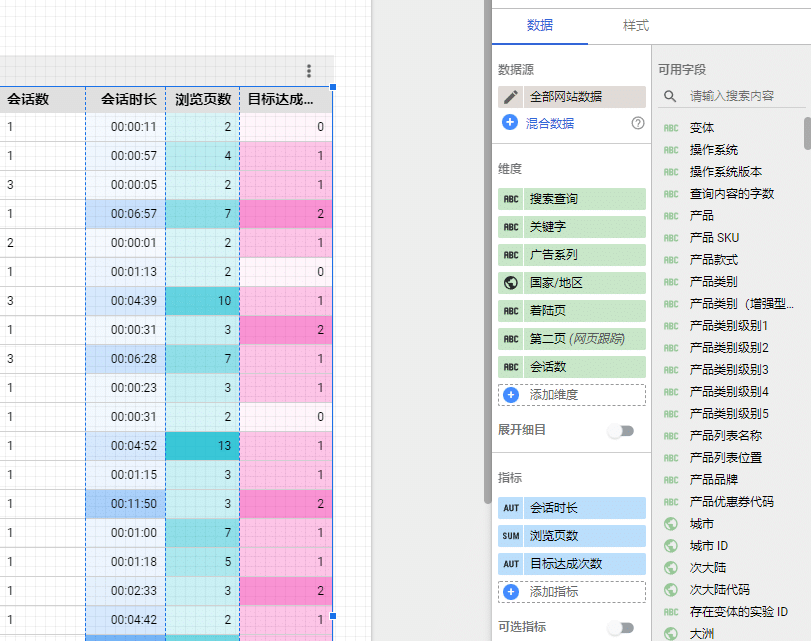Enable the 可选指标 switch
The image size is (811, 641).
[621, 627]
